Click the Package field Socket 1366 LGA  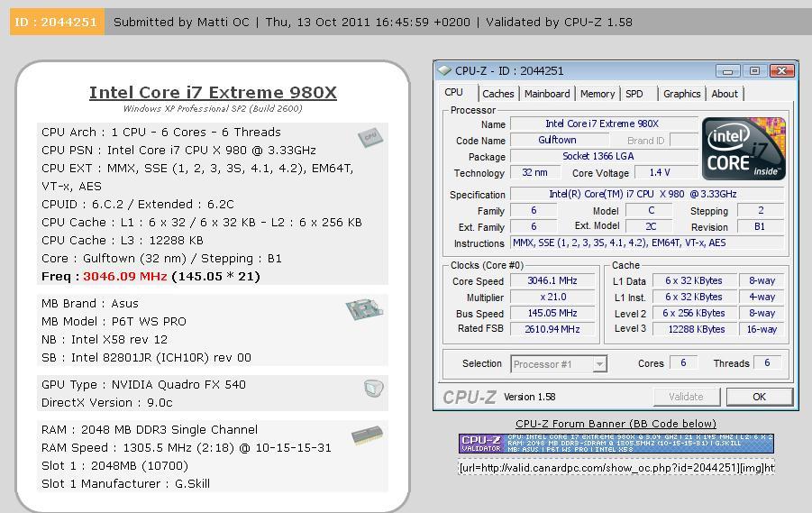pos(604,156)
